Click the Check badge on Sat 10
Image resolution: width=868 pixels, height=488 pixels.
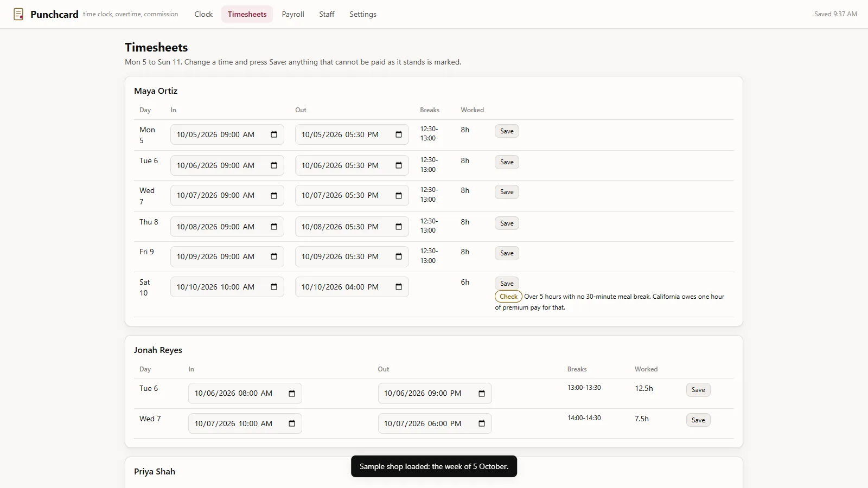[x=508, y=297]
